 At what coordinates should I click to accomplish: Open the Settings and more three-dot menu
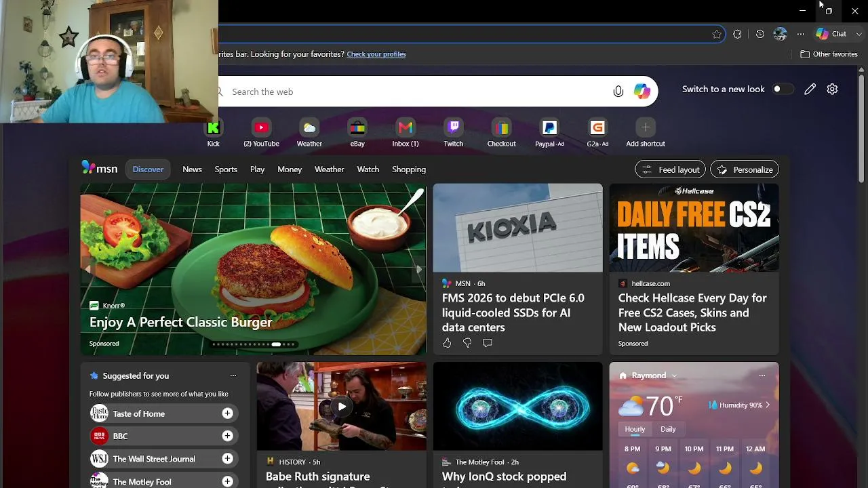801,34
